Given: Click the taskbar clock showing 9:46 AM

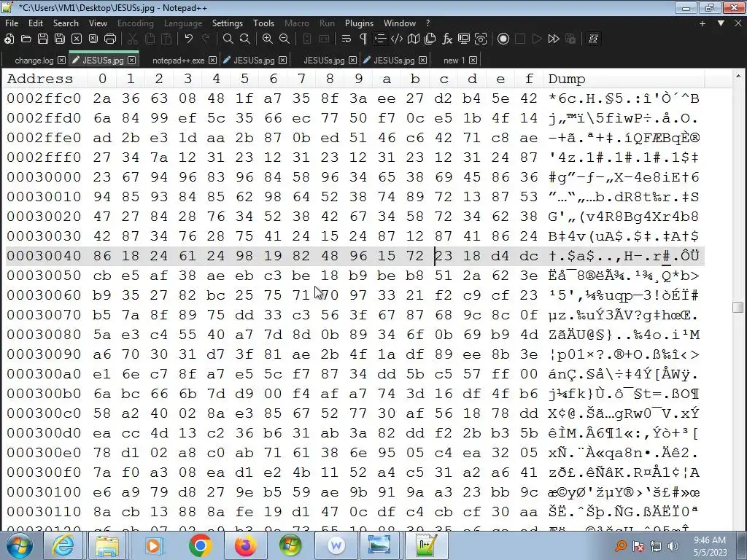Looking at the screenshot, I should tap(710, 545).
